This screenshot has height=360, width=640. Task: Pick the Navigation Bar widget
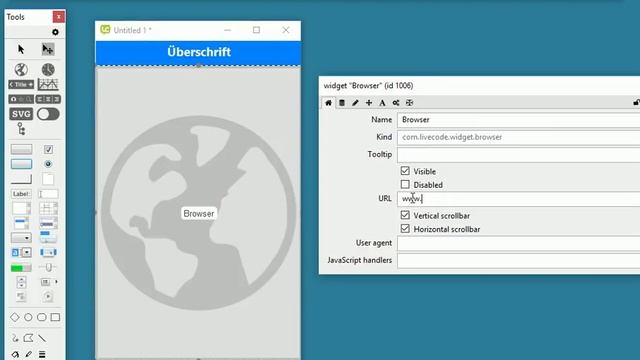(x=21, y=99)
